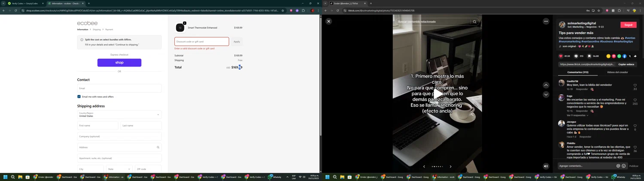Like Pinkillu's comment
The image size is (644, 181).
click(635, 147)
